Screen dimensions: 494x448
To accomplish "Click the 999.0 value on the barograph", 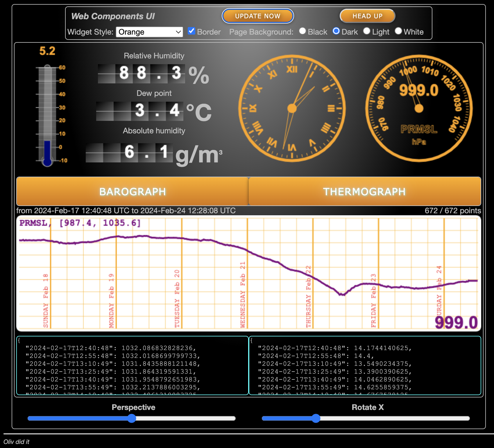I will 456,322.
